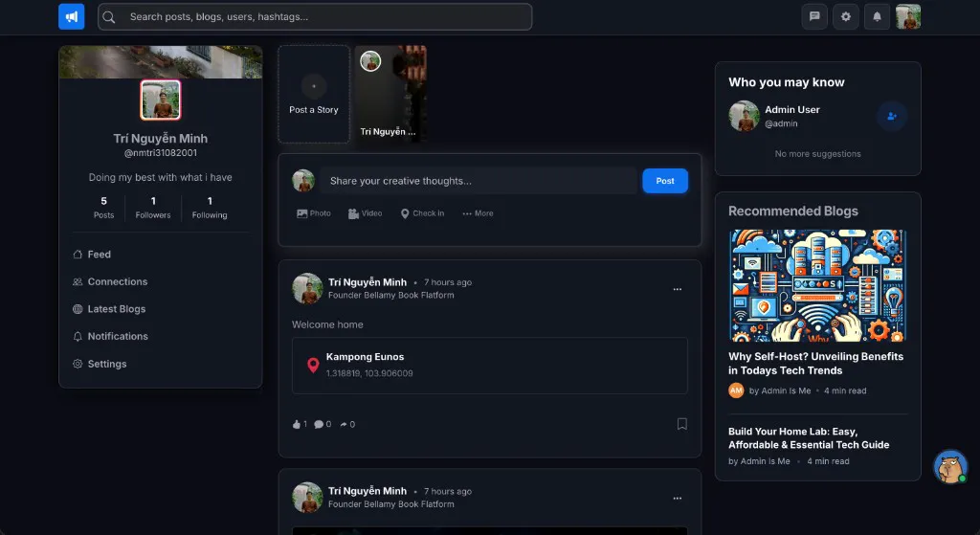Click the red location pin icon

click(x=313, y=365)
